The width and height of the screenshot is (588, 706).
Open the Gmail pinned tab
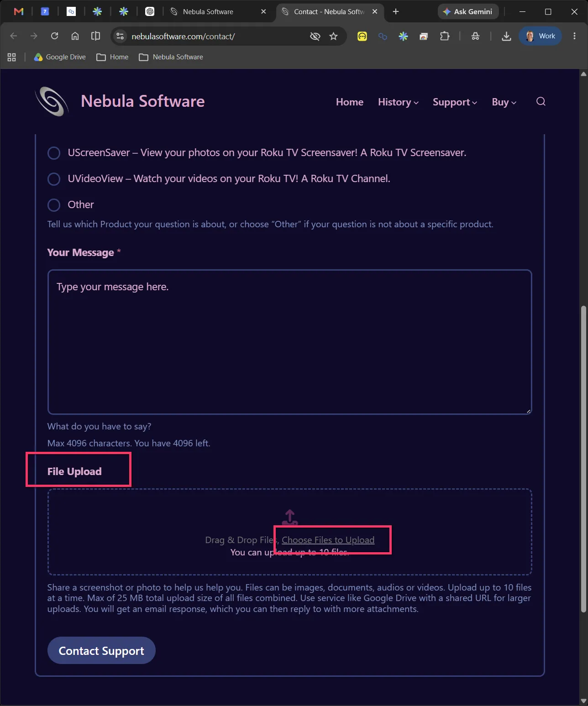pos(19,11)
